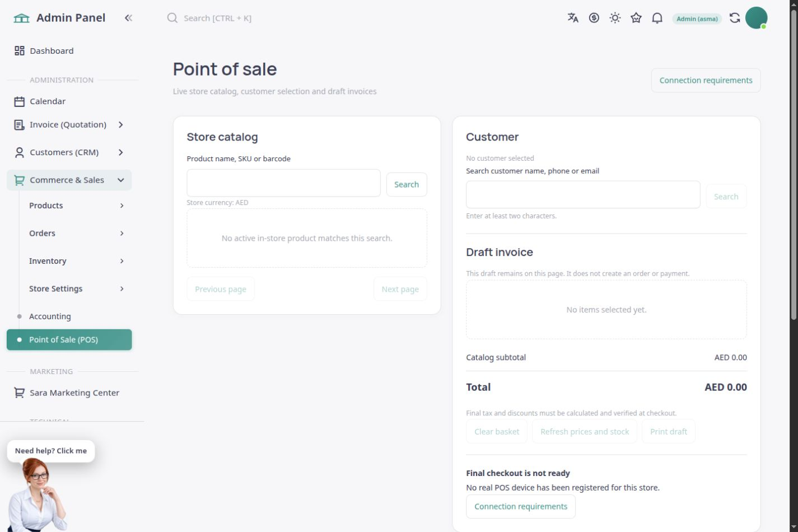
Task: Click the Calendar icon in the sidebar
Action: [20, 101]
